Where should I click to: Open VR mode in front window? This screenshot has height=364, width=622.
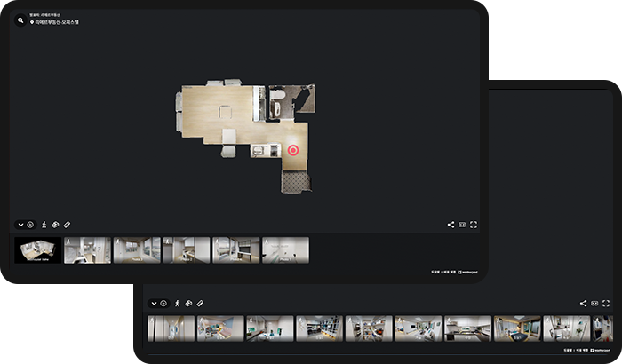click(x=462, y=225)
